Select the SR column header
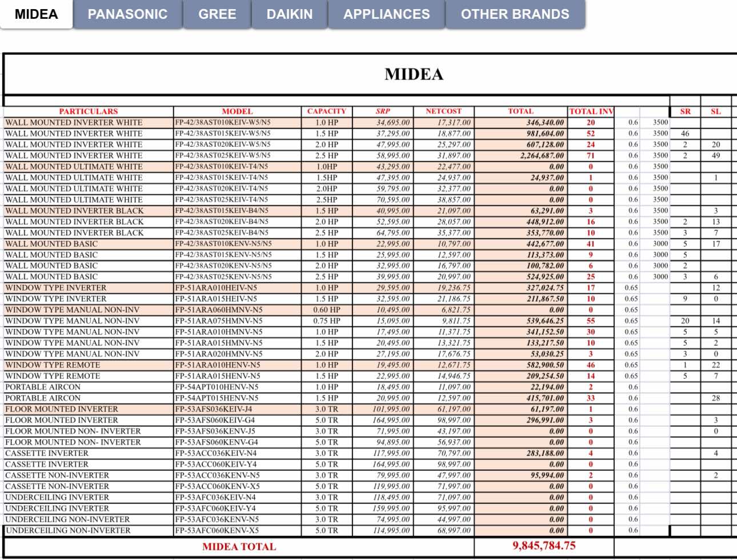Image resolution: width=737 pixels, height=560 pixels. pos(685,111)
